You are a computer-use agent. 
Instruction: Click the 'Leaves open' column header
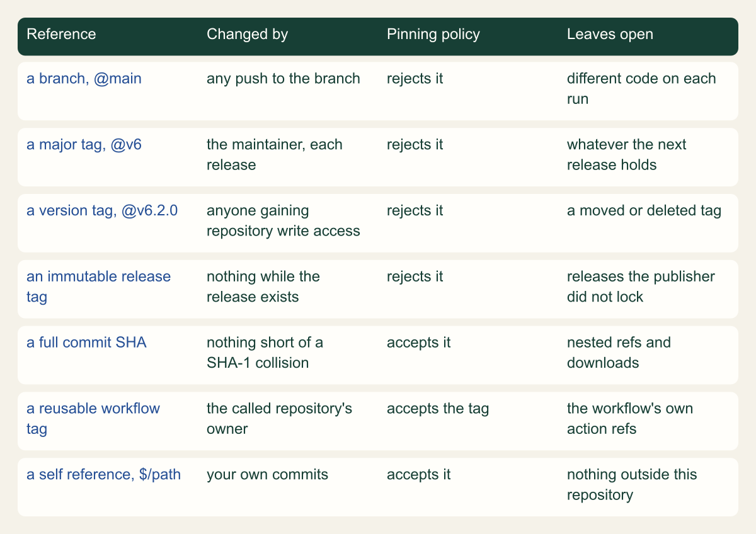click(610, 34)
